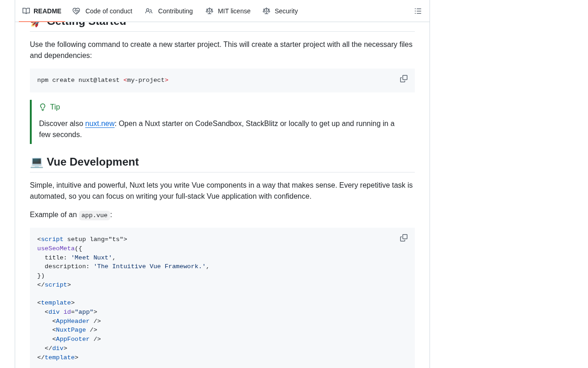This screenshot has width=588, height=368.
Task: Open the nuxt.new link
Action: pos(100,123)
